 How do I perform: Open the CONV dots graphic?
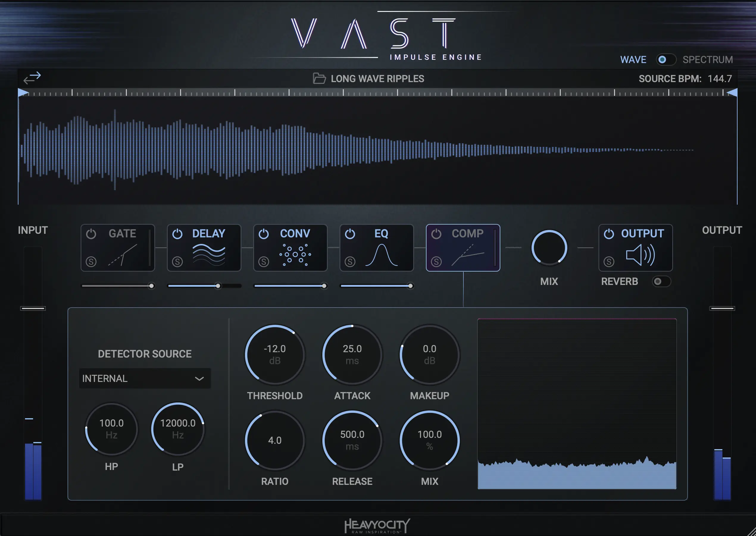click(295, 255)
